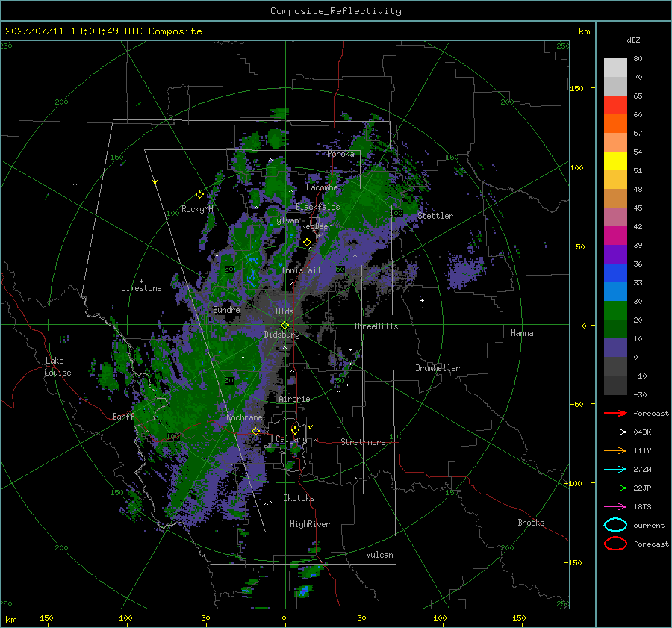The width and height of the screenshot is (672, 628).
Task: Click the RedDeer city label
Action: (x=317, y=226)
